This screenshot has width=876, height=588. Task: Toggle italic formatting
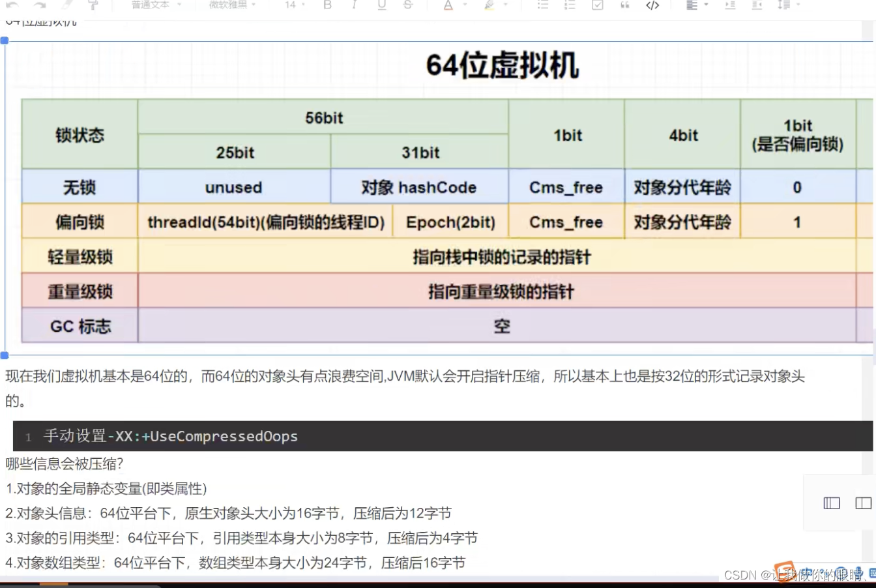tap(354, 5)
